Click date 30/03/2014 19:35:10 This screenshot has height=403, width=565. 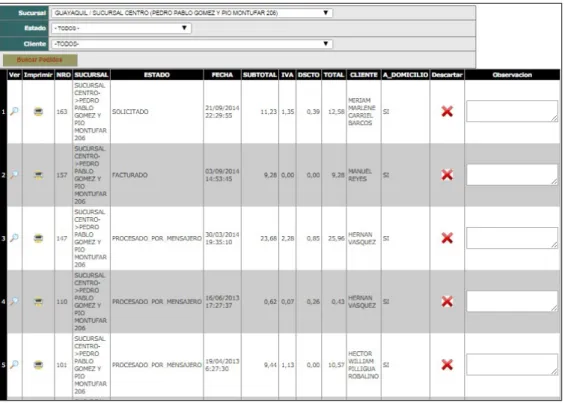(x=222, y=238)
